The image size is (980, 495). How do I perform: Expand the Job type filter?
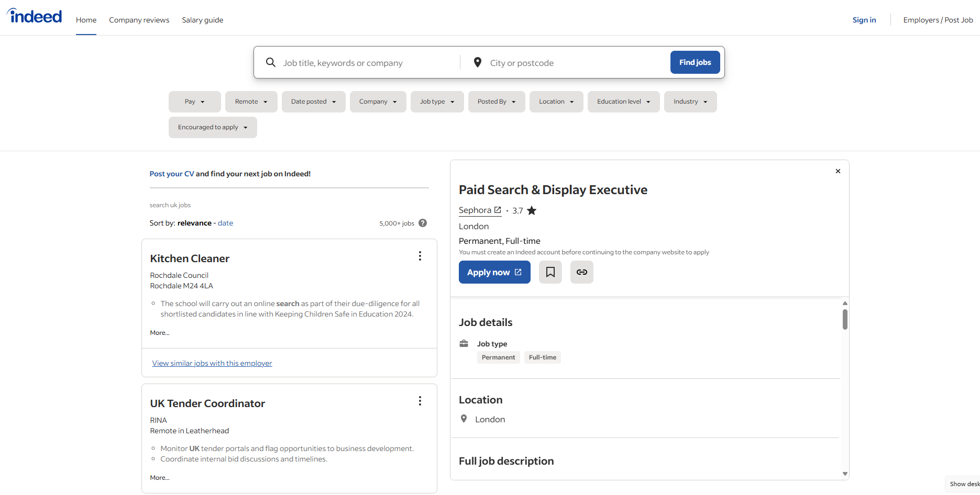(x=437, y=102)
